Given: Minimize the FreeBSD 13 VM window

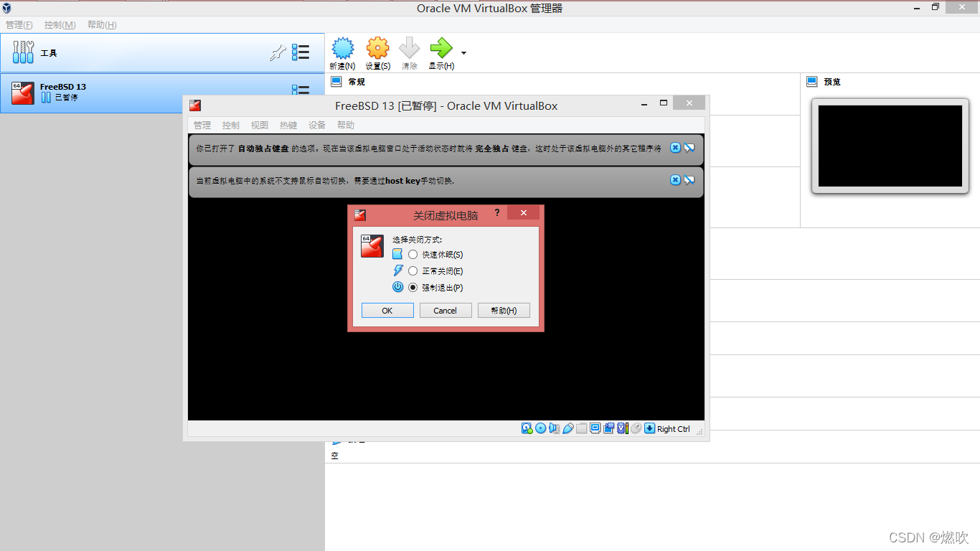Looking at the screenshot, I should tap(644, 104).
